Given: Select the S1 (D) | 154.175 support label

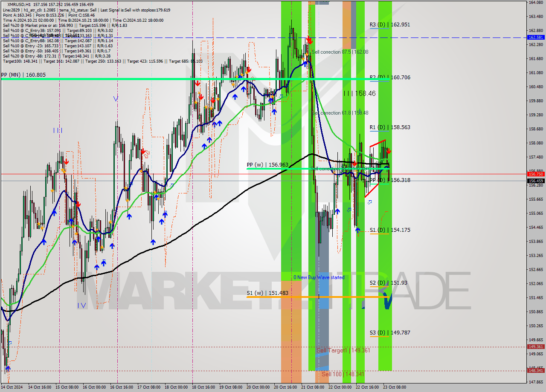Looking at the screenshot, I should click(x=389, y=230).
